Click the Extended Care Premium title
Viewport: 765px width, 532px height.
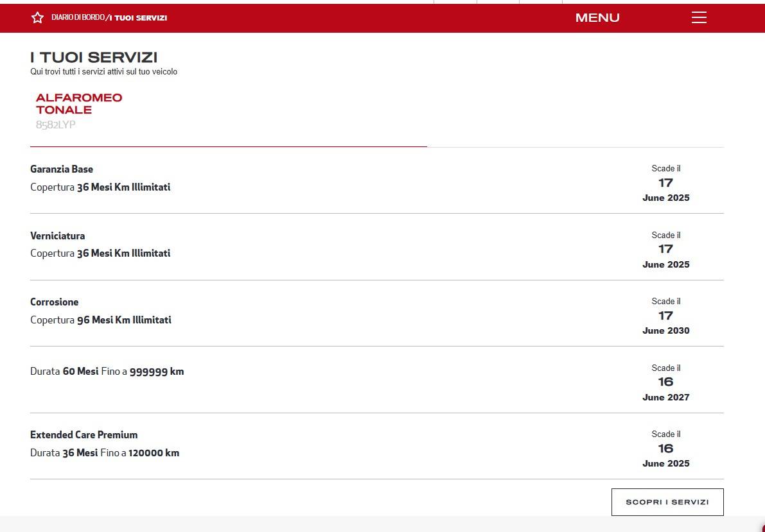(x=84, y=435)
